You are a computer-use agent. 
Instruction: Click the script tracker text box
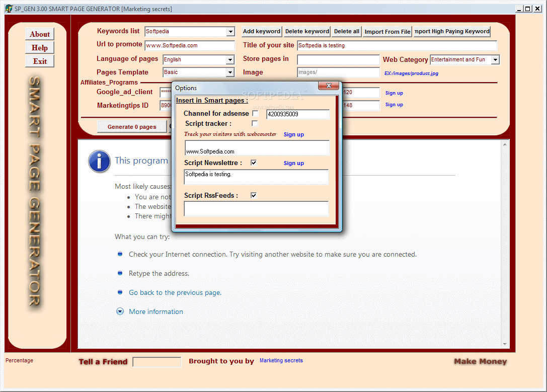(x=257, y=148)
